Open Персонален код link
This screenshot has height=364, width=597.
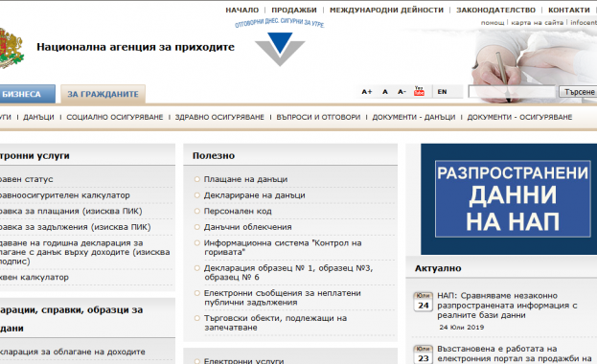coord(238,212)
